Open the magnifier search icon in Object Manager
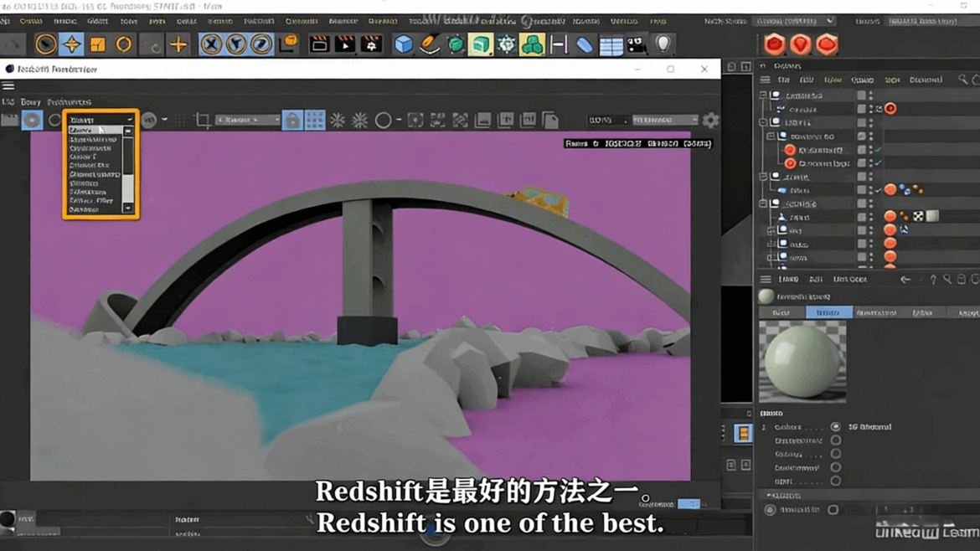This screenshot has width=980, height=551. tap(962, 80)
